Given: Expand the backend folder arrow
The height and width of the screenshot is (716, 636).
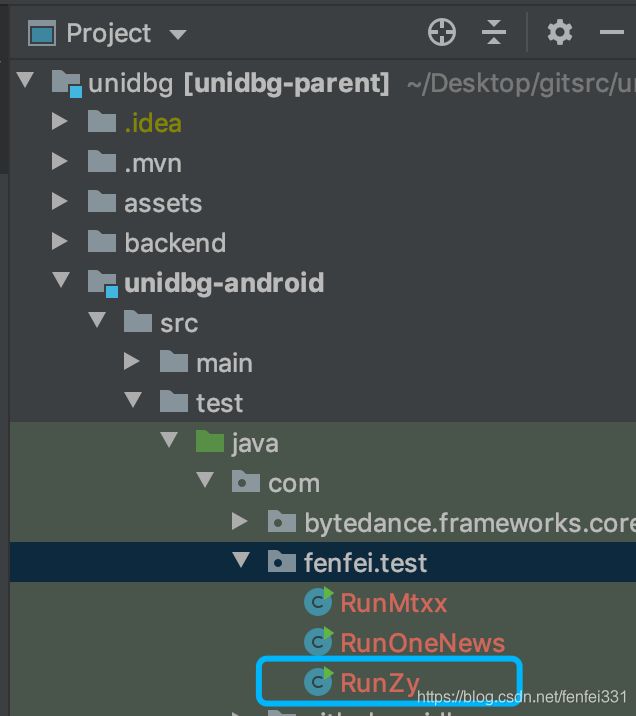Looking at the screenshot, I should [60, 242].
